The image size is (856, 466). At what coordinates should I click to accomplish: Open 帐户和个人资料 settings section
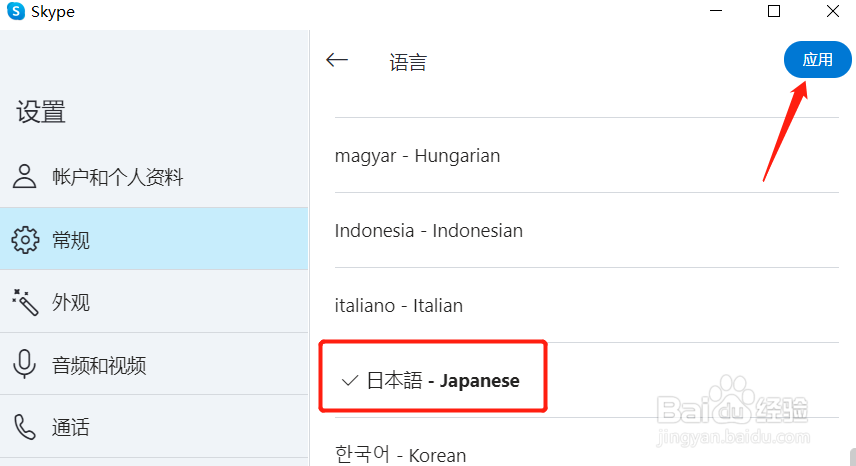coord(118,178)
